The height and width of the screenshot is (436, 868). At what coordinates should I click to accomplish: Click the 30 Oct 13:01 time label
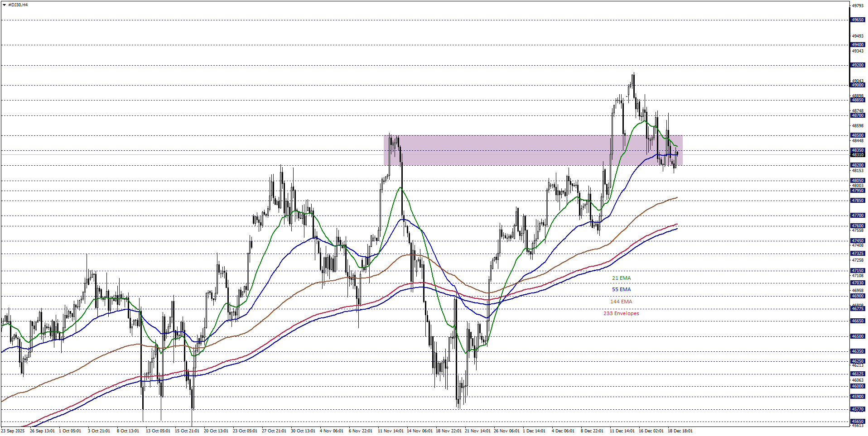[x=303, y=431]
